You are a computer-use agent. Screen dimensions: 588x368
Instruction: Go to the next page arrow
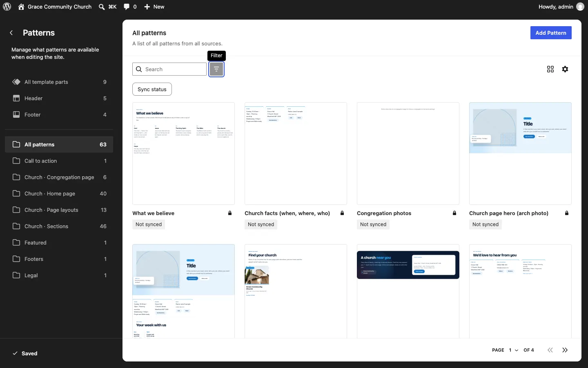click(x=565, y=350)
